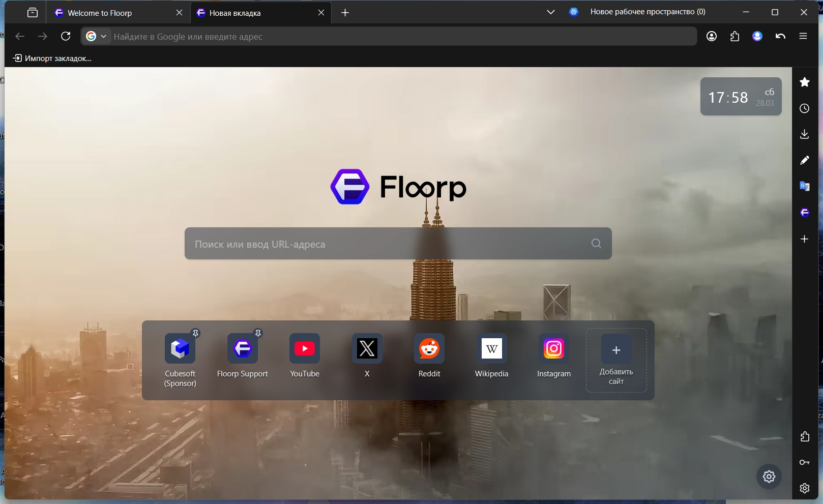Open the Floorp icon sidebar panel

[x=804, y=213]
